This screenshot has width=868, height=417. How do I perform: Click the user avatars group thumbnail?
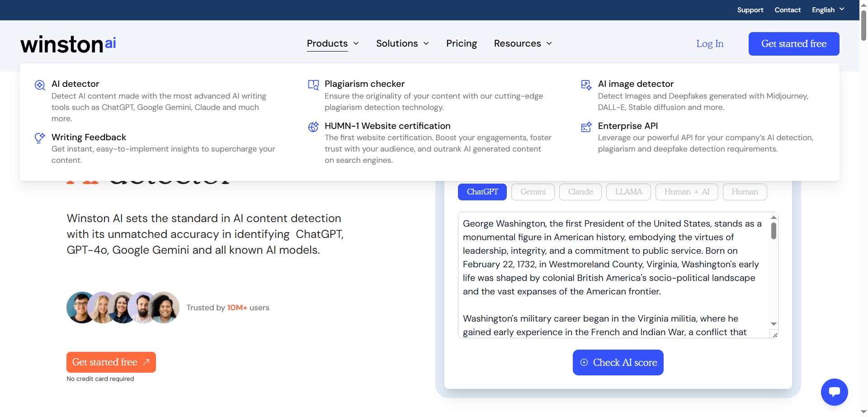click(123, 308)
